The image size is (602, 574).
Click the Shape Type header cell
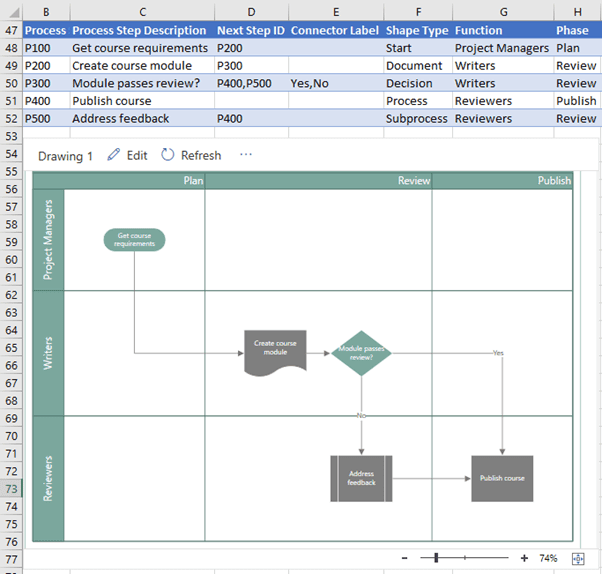click(418, 30)
